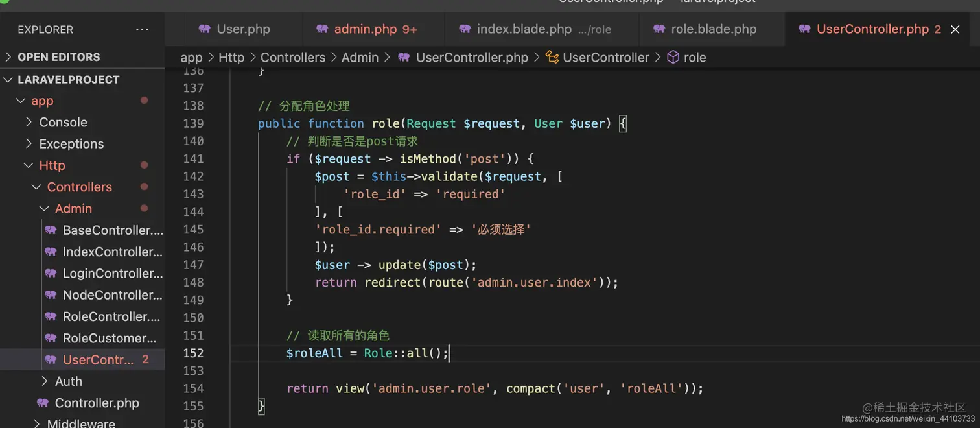Viewport: 980px width, 428px height.
Task: Click the PHP icon on UserController.php tab
Action: coord(804,29)
